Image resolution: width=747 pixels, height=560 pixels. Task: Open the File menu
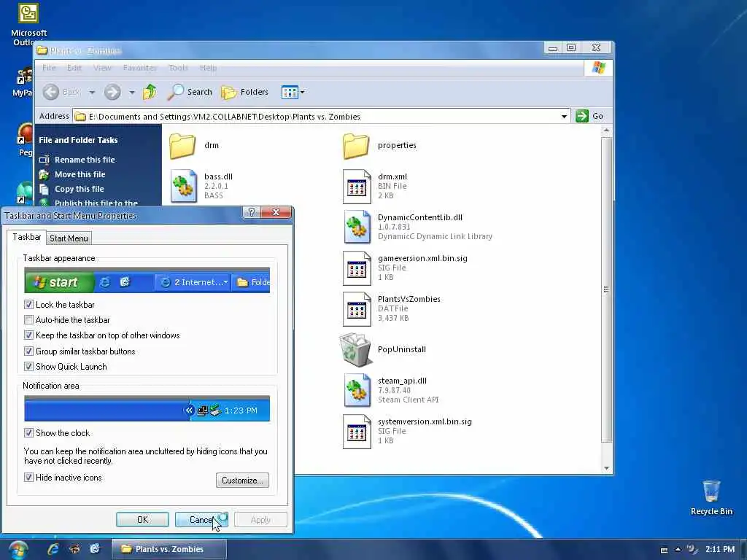click(49, 68)
